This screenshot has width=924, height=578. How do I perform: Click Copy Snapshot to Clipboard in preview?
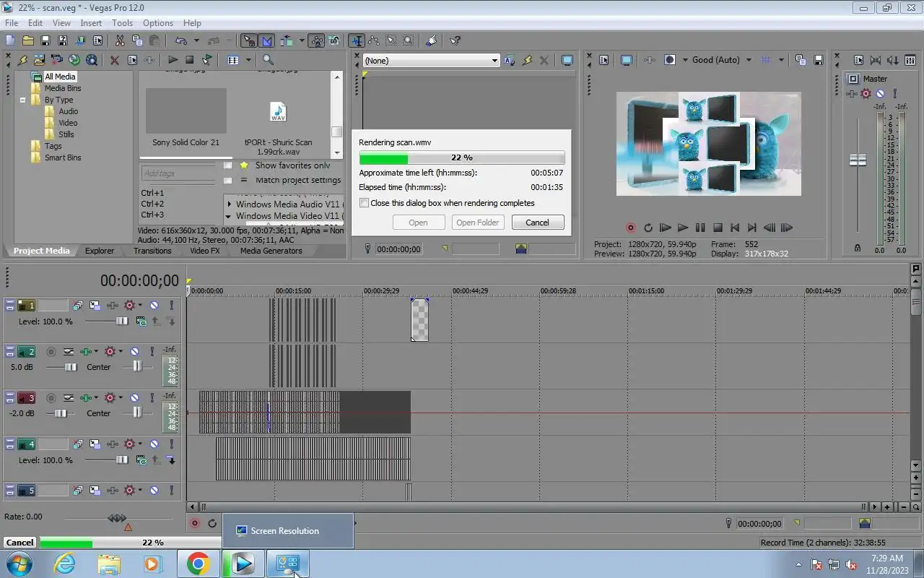[x=801, y=60]
